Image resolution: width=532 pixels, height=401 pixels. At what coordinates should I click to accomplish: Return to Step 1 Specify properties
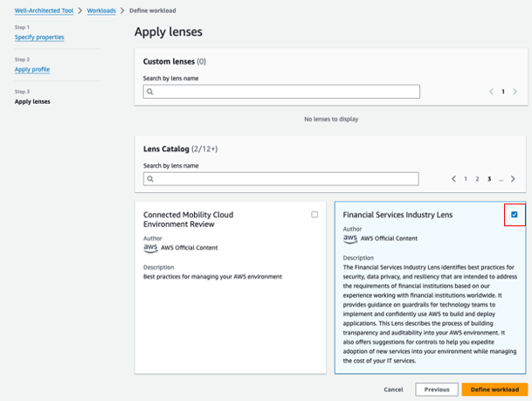[x=39, y=37]
